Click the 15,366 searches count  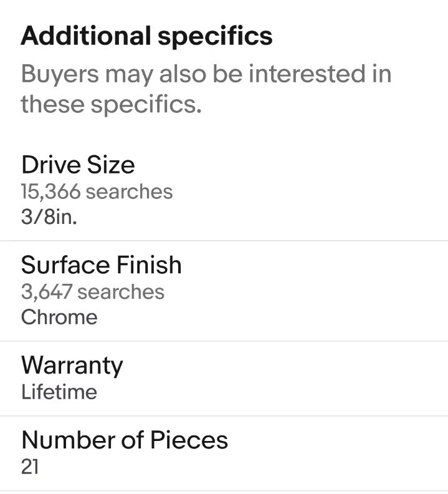coord(97,191)
